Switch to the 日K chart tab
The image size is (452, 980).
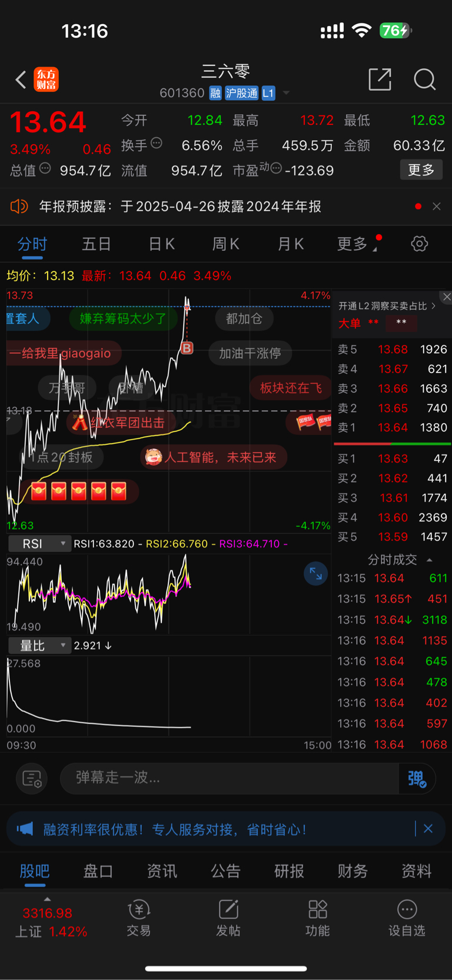(161, 244)
